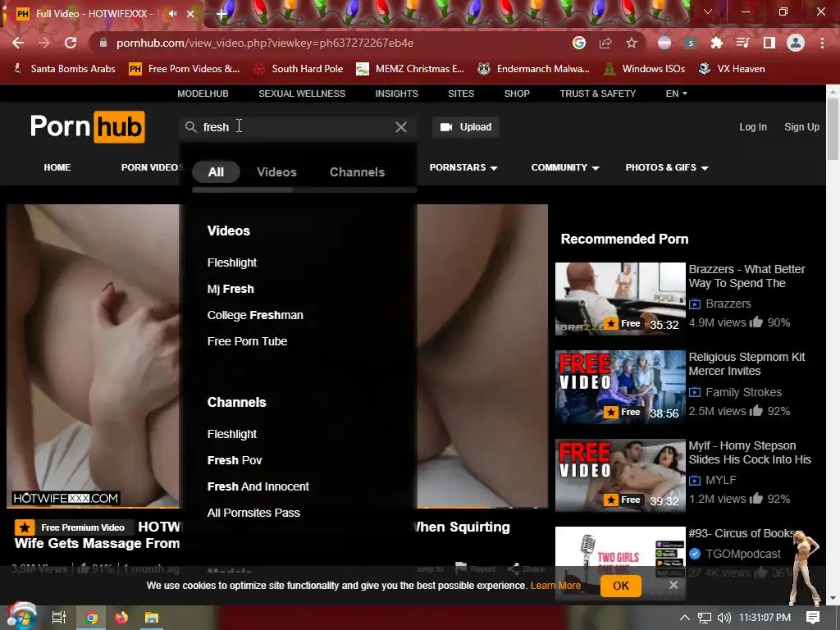Open a new tab with the plus button
840x630 pixels.
click(221, 14)
